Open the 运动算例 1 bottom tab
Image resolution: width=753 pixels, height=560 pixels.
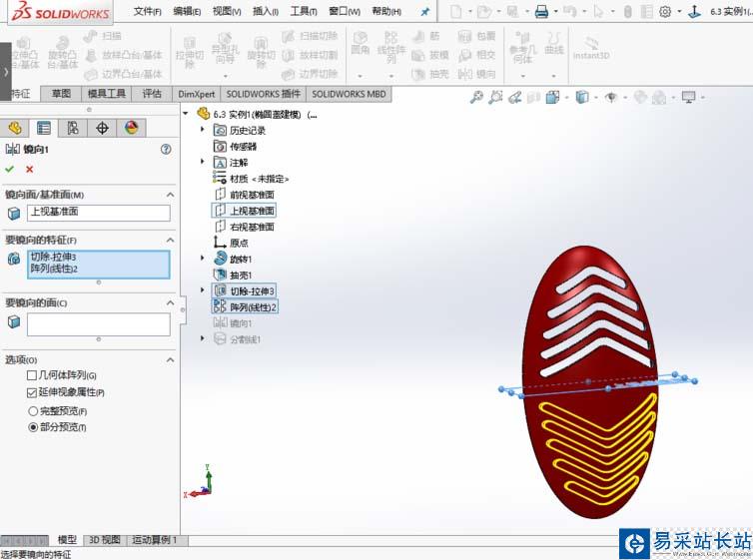point(157,540)
